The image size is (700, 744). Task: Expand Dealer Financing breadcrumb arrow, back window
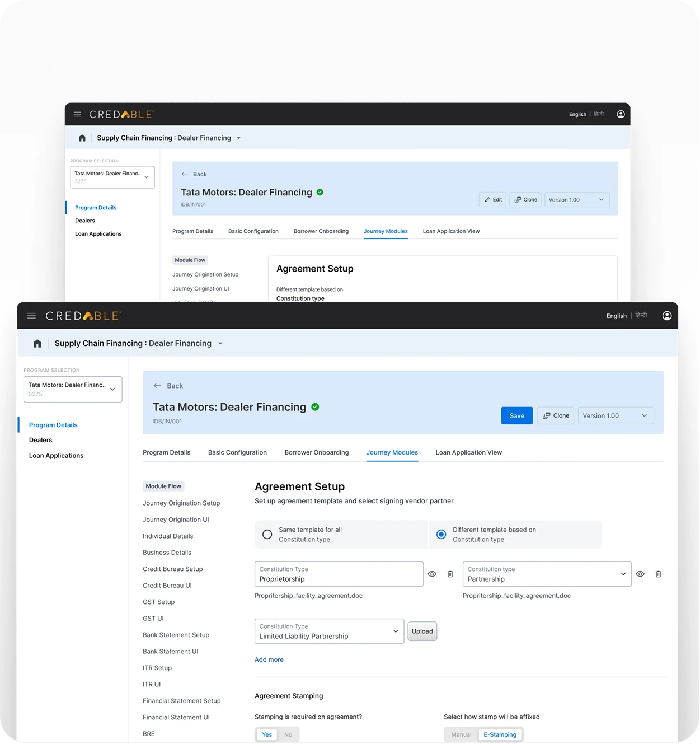(x=238, y=138)
